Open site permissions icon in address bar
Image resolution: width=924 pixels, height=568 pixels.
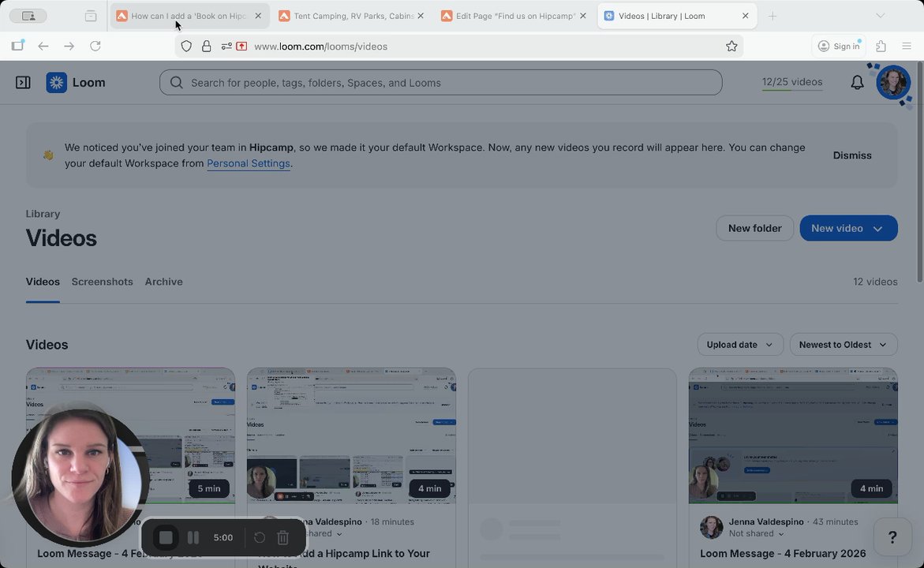coord(226,46)
